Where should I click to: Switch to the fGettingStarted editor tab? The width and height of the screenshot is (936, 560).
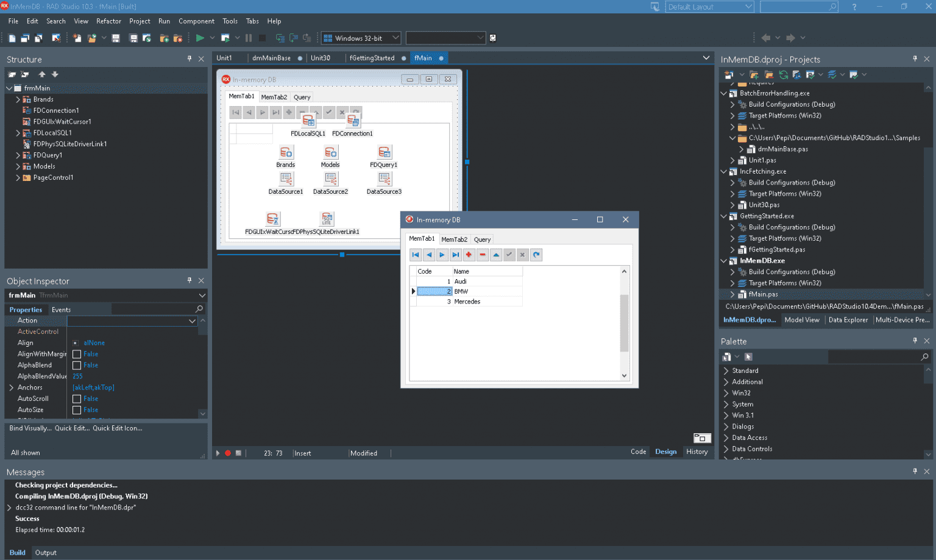[372, 58]
